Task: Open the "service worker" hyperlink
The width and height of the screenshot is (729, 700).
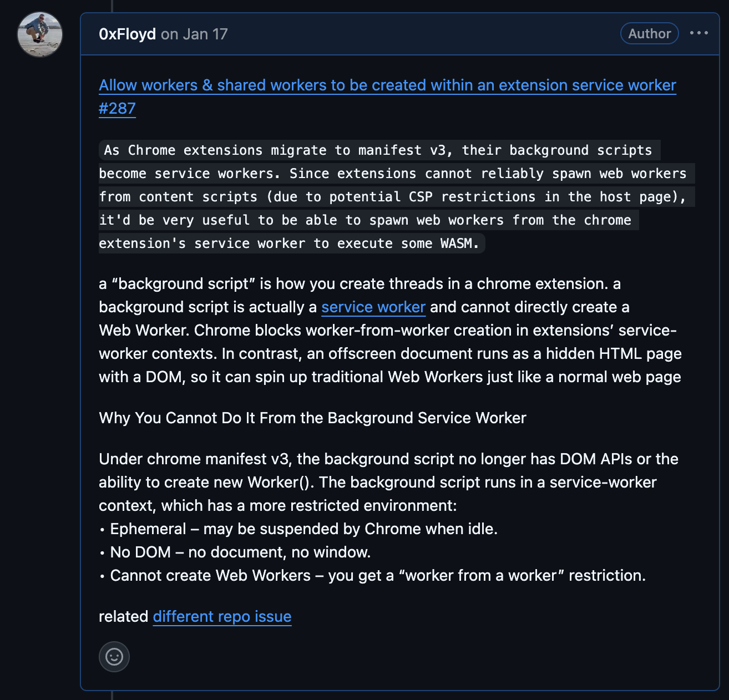Action: [373, 307]
